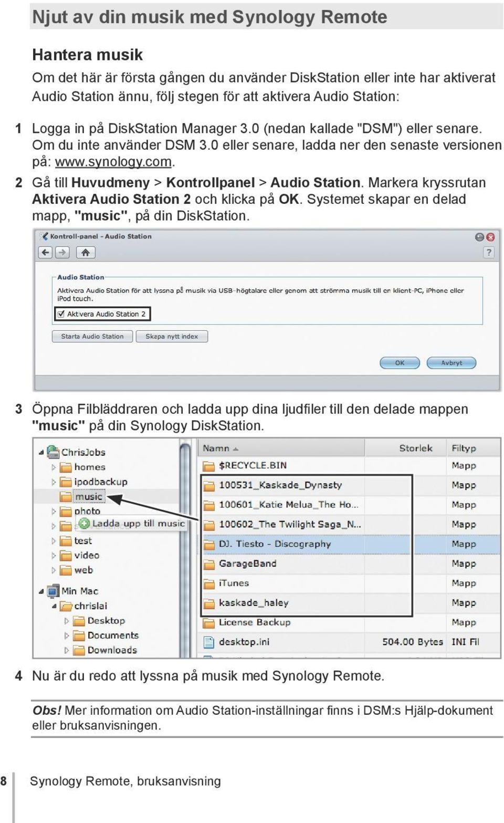
Task: Click the back arrow in Kontroll-panel toolbar
Action: tap(46, 253)
